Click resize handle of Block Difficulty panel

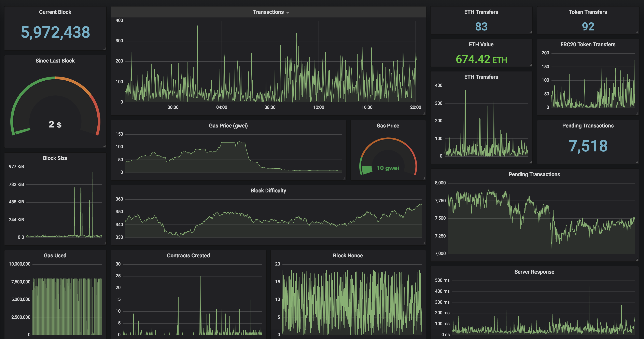click(x=424, y=243)
